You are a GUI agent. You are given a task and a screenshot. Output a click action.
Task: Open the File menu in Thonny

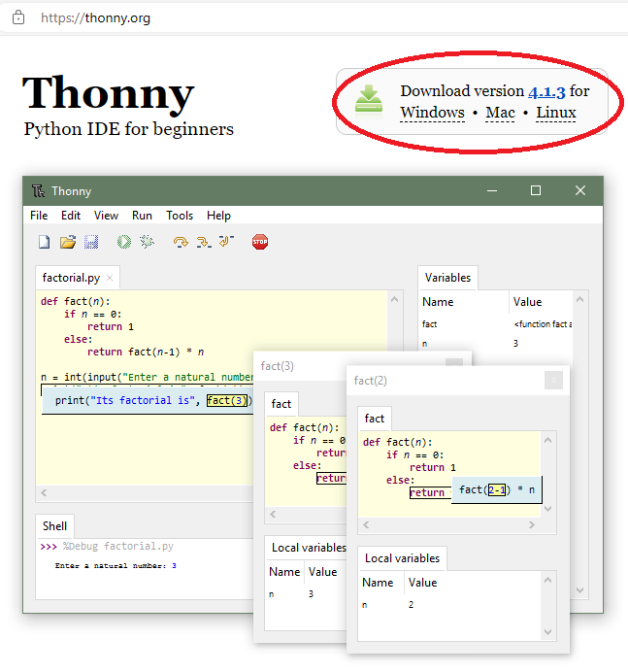[x=39, y=216]
